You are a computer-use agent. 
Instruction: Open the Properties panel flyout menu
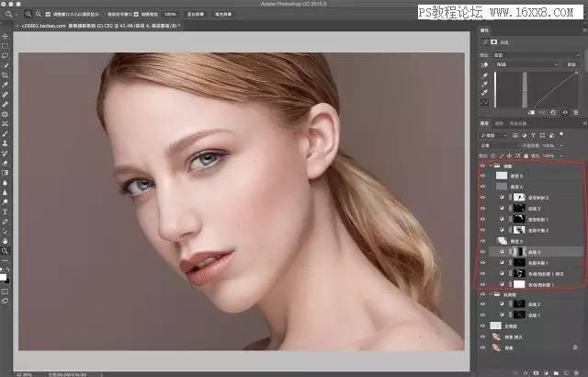(584, 30)
